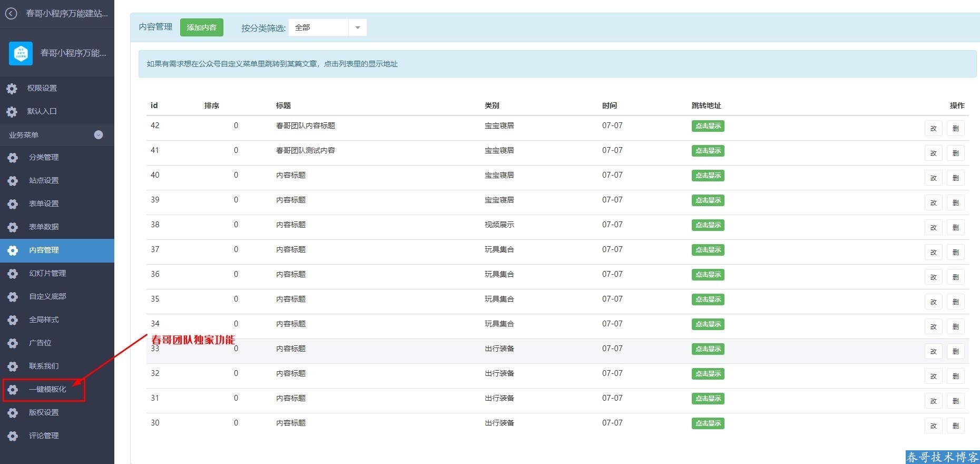Collapse the 业务菜单 section chevron
The width and height of the screenshot is (980, 464).
coord(99,135)
